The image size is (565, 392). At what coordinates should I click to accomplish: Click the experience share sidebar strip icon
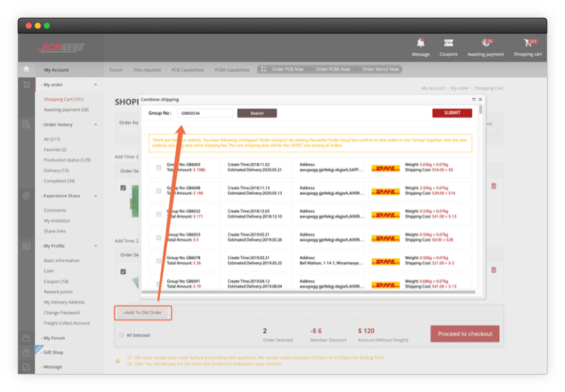point(26,196)
